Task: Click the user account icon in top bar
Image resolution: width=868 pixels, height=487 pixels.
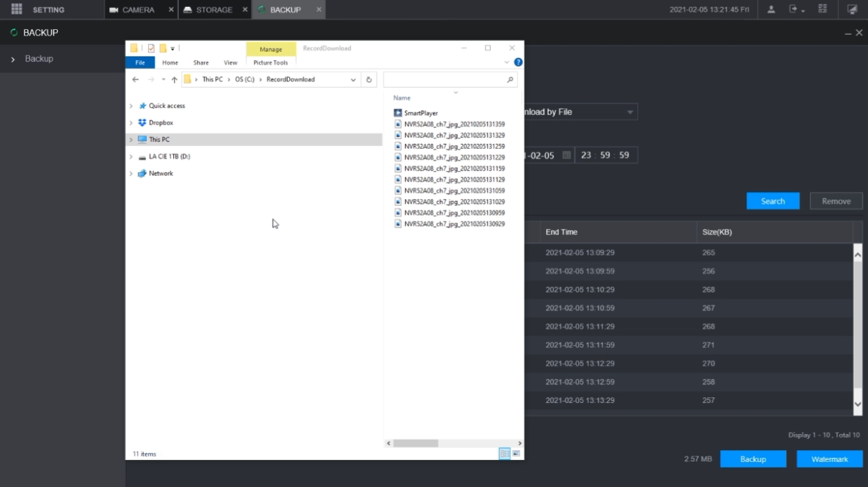Action: [x=771, y=9]
